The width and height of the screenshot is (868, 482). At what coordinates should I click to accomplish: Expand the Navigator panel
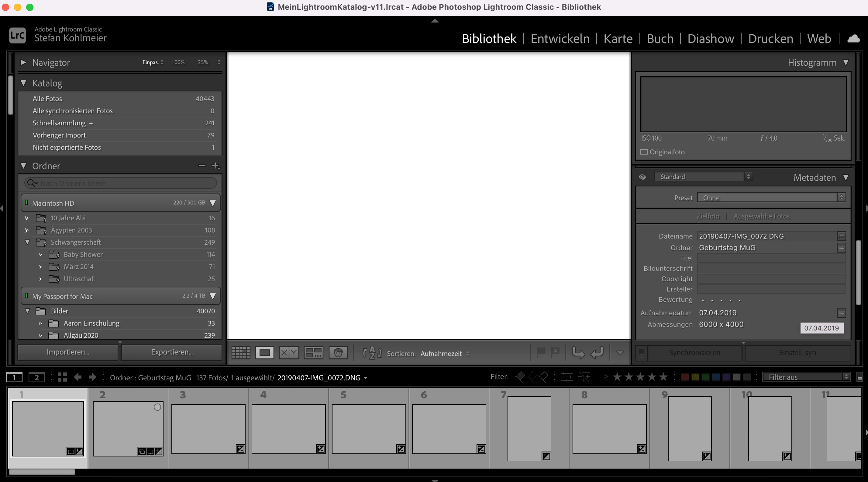[23, 62]
